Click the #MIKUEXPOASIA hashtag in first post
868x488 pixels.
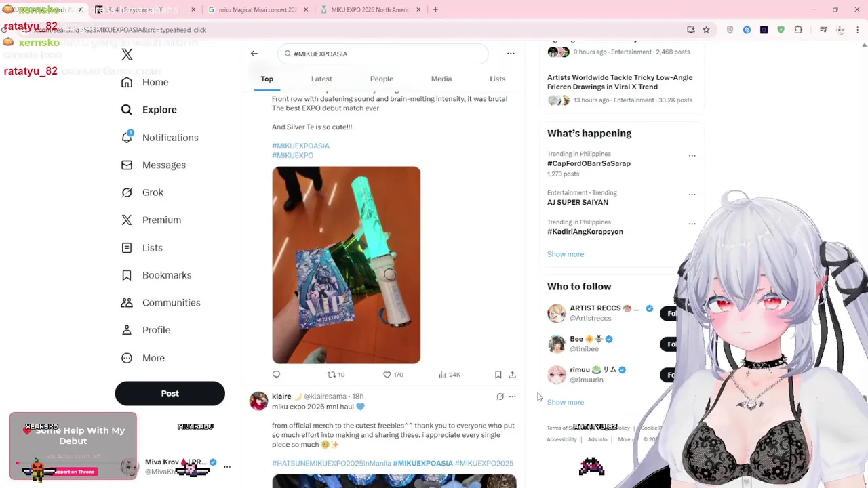point(300,146)
